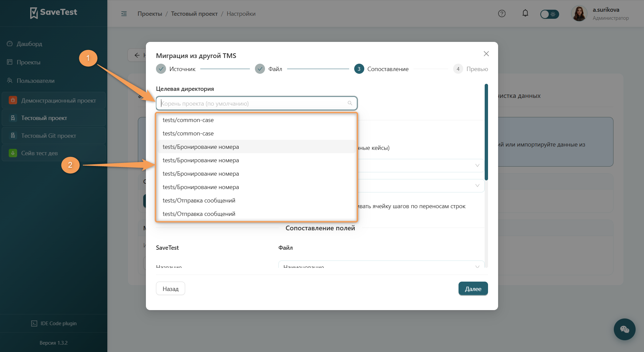Click the Источник step checkmark icon

coord(161,69)
